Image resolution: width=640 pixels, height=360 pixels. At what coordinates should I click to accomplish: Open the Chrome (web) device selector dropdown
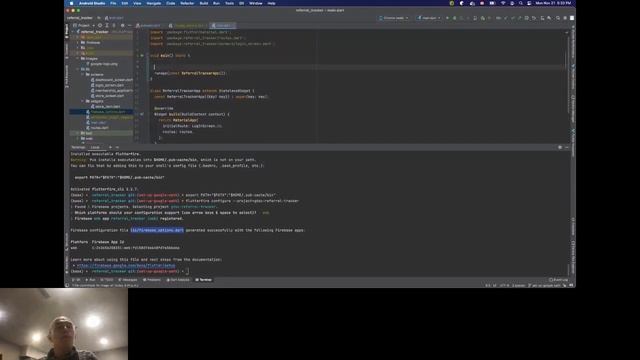(x=393, y=18)
